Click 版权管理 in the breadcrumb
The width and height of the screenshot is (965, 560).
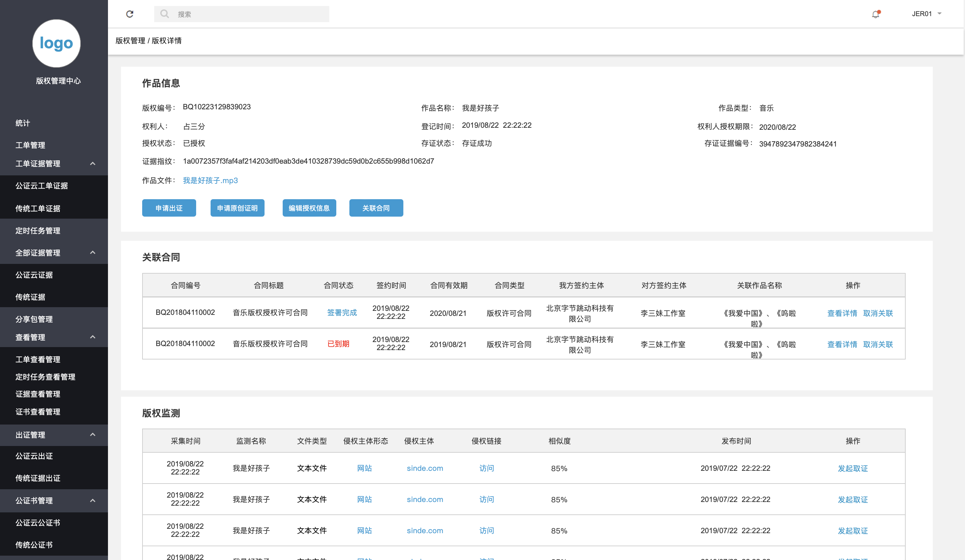tap(130, 41)
